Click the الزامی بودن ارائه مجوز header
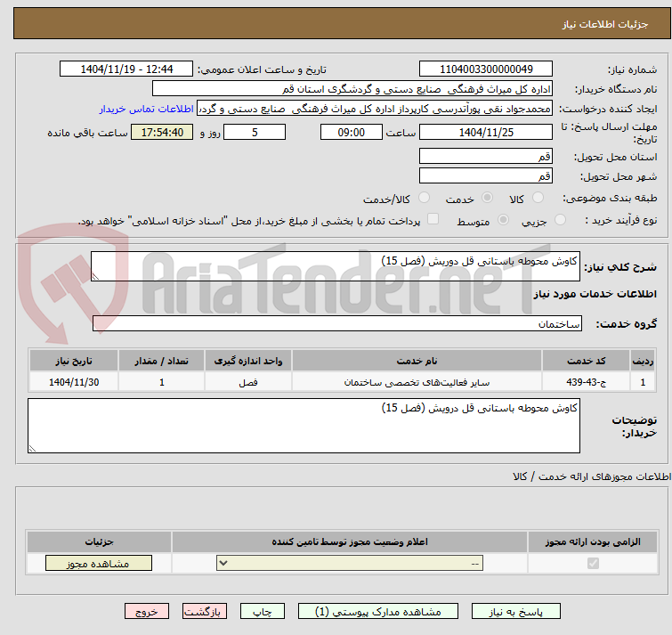 593,542
